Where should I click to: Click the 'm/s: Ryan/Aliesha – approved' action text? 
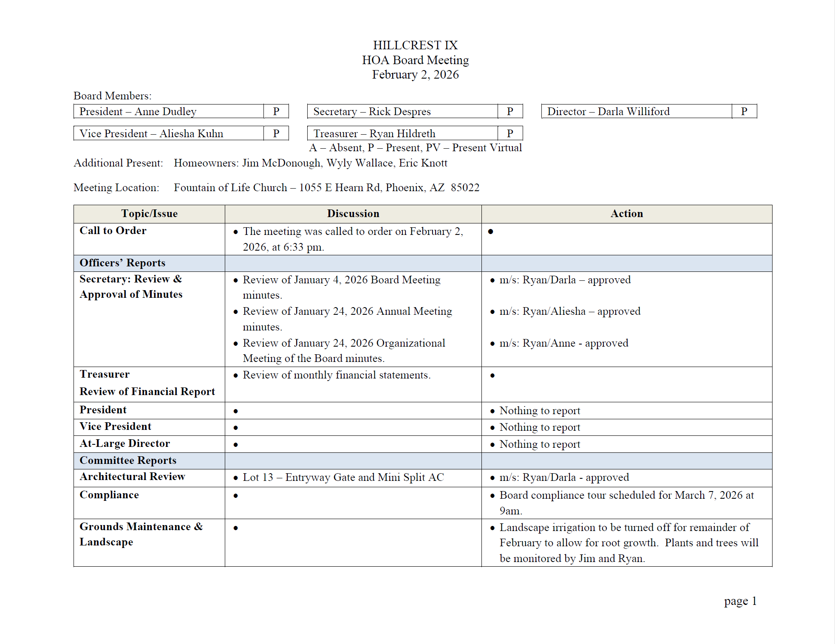pyautogui.click(x=569, y=311)
